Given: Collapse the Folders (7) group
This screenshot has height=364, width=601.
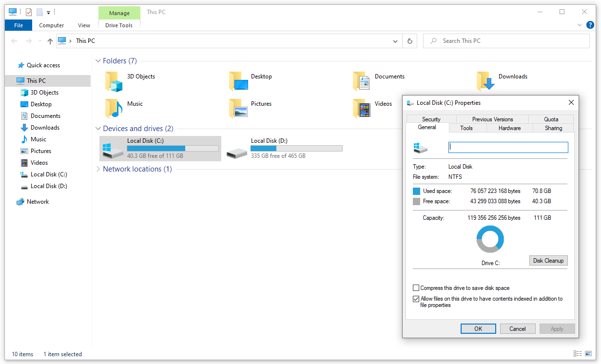Looking at the screenshot, I should click(98, 61).
